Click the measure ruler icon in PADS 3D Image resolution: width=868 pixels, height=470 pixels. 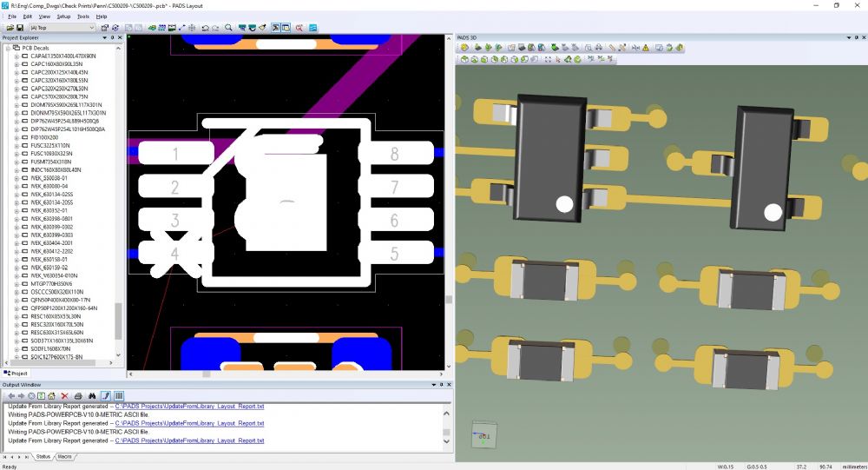click(612, 48)
